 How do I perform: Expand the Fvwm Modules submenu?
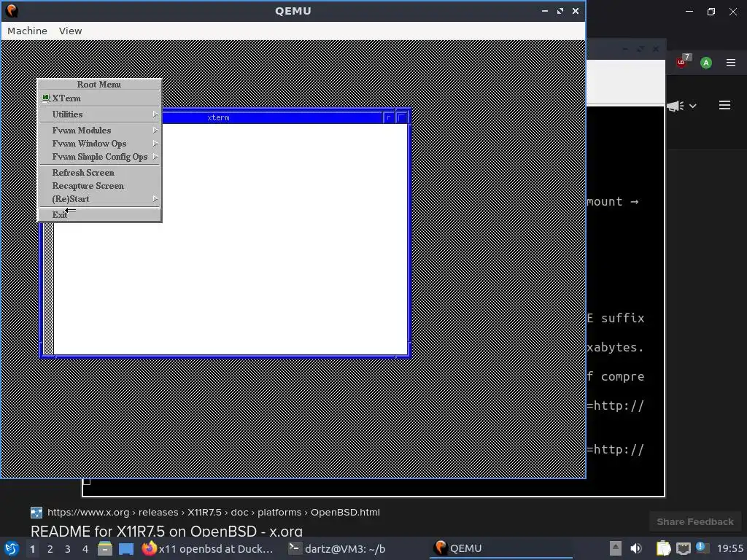coord(99,131)
